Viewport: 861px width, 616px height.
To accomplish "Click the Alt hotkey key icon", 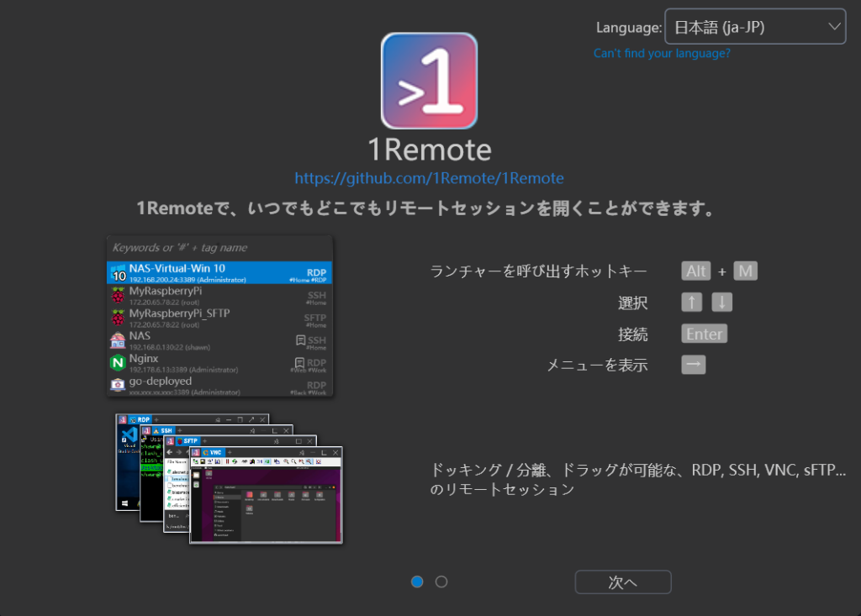I will [695, 271].
